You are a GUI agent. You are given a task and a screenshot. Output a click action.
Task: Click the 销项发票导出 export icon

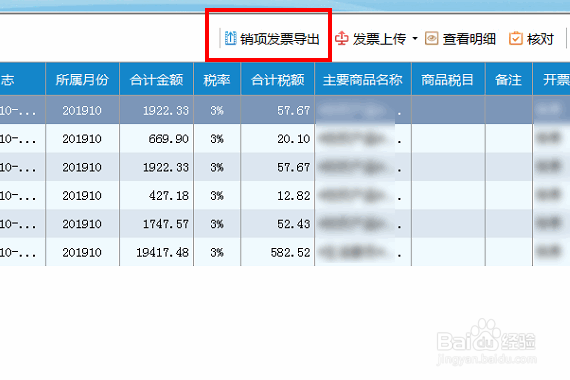pyautogui.click(x=230, y=38)
